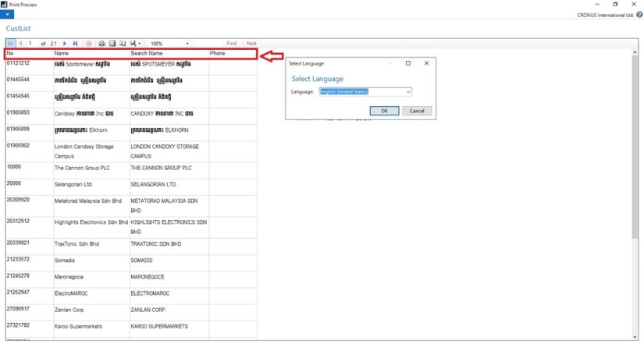Viewport: 644px width, 362px height.
Task: Open the Language combo box arrow
Action: click(407, 92)
